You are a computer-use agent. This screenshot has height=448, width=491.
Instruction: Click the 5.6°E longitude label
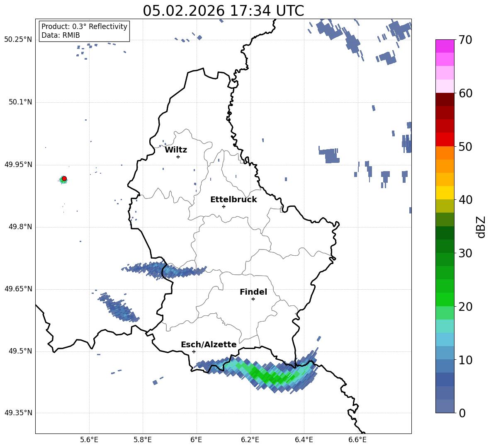click(x=89, y=440)
